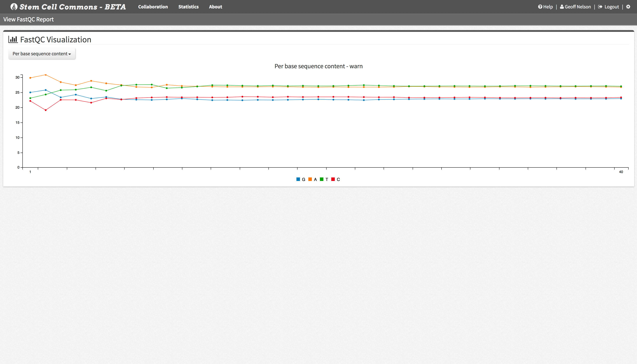Open Geoff Nelson's profile
637x364 pixels.
click(578, 7)
